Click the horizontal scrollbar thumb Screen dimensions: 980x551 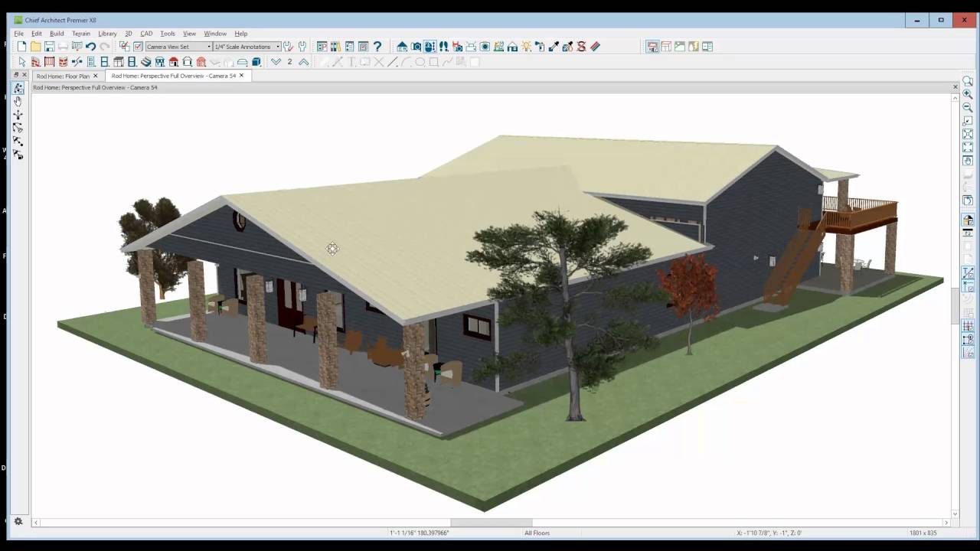pos(491,523)
